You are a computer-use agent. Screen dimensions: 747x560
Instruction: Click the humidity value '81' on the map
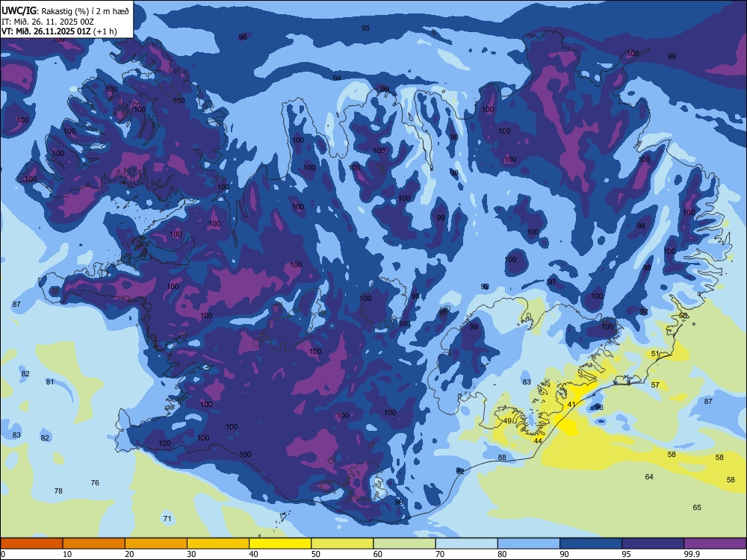pyautogui.click(x=50, y=382)
